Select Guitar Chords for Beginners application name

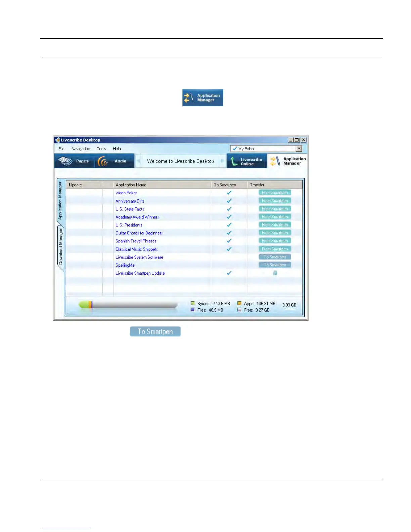pos(139,233)
